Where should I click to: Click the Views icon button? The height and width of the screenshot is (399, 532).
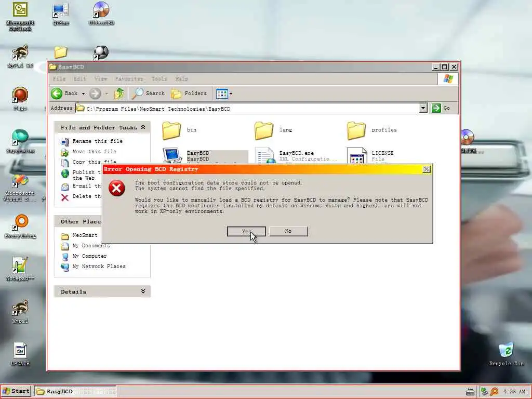[x=222, y=94]
